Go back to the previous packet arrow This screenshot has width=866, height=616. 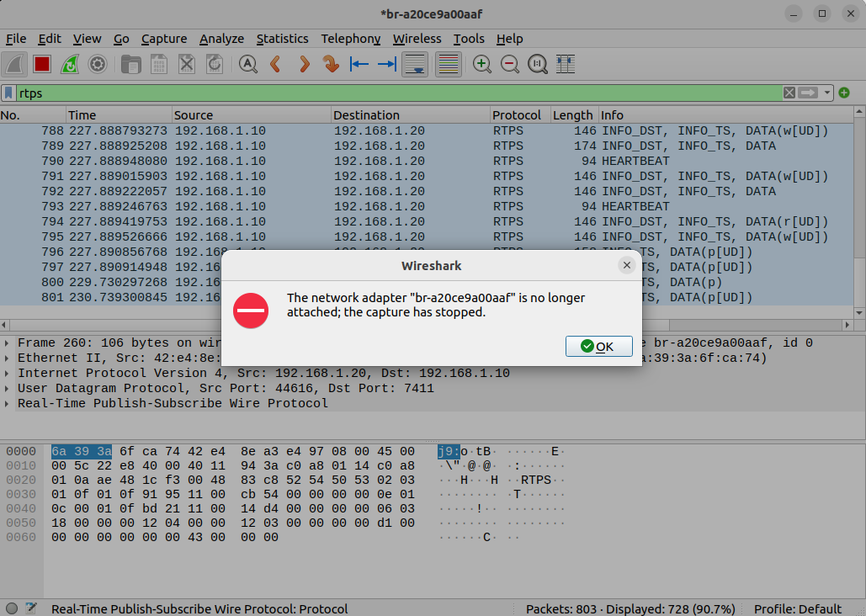[x=275, y=65]
